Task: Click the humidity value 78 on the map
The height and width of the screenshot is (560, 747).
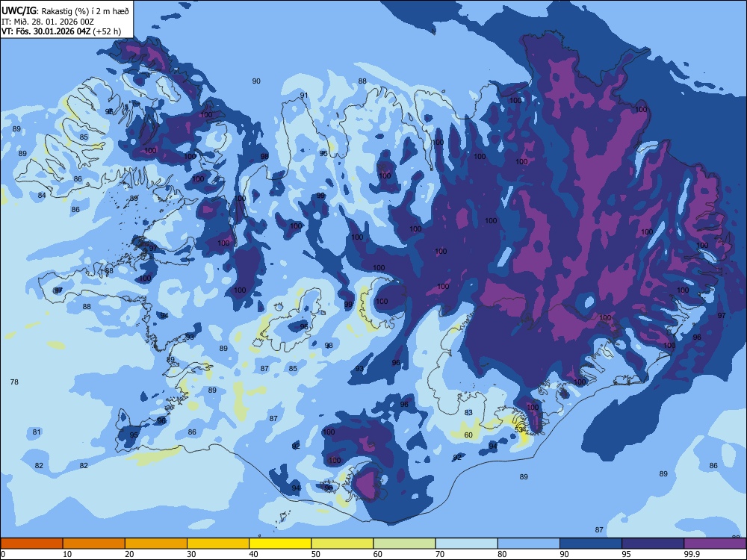Action: tap(14, 382)
